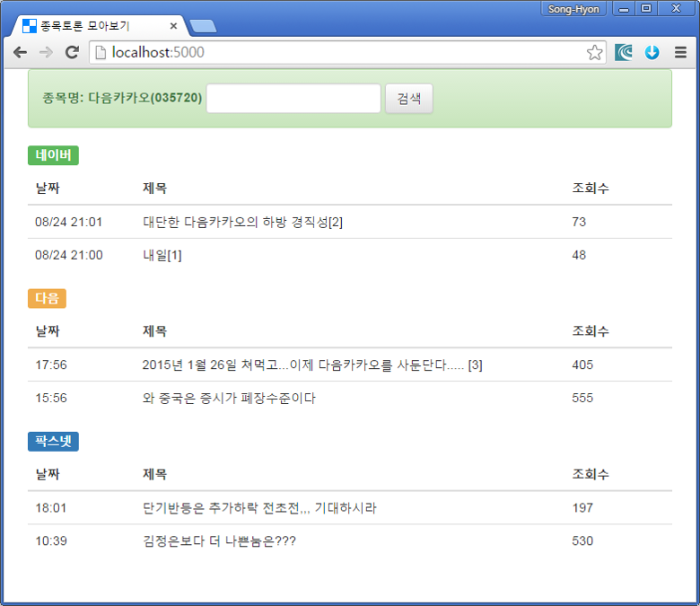Click the blue 팍스넷 label

coord(53,442)
